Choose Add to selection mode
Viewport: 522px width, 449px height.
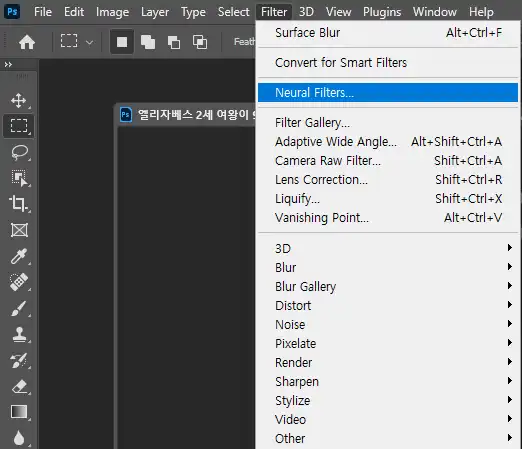148,42
